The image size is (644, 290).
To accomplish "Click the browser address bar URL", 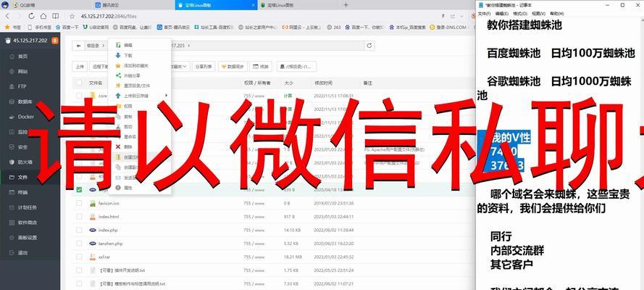I will [x=109, y=17].
